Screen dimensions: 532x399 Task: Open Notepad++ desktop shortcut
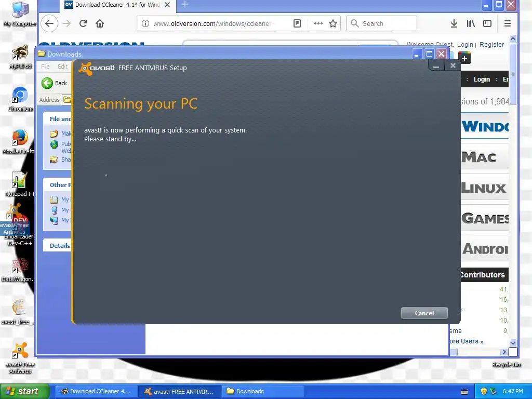(19, 184)
